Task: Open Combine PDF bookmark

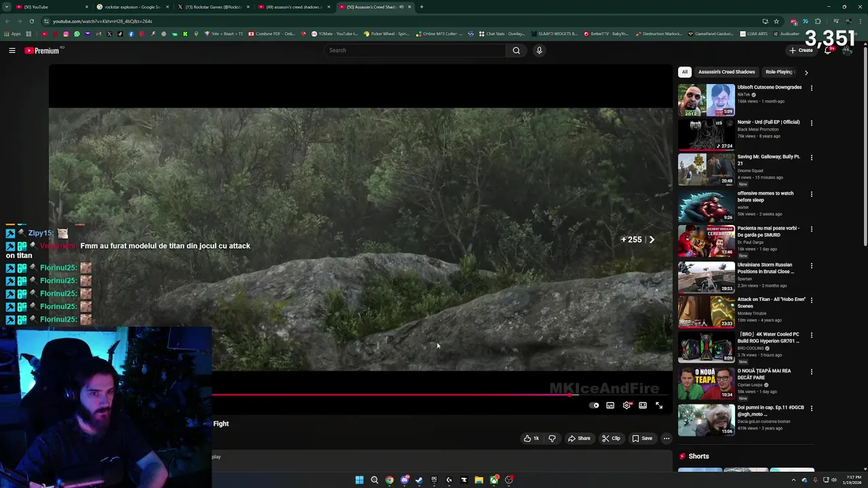Action: [272, 34]
